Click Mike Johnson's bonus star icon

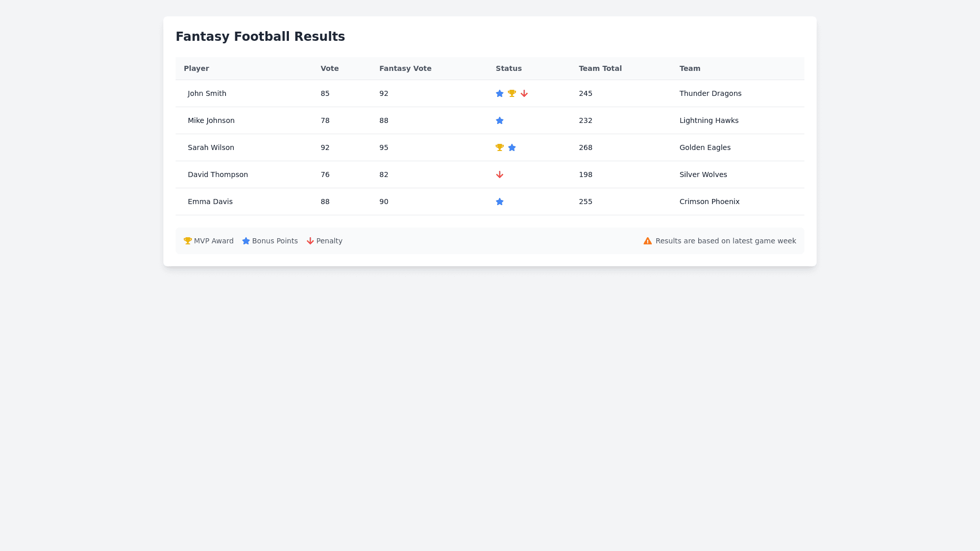[500, 120]
